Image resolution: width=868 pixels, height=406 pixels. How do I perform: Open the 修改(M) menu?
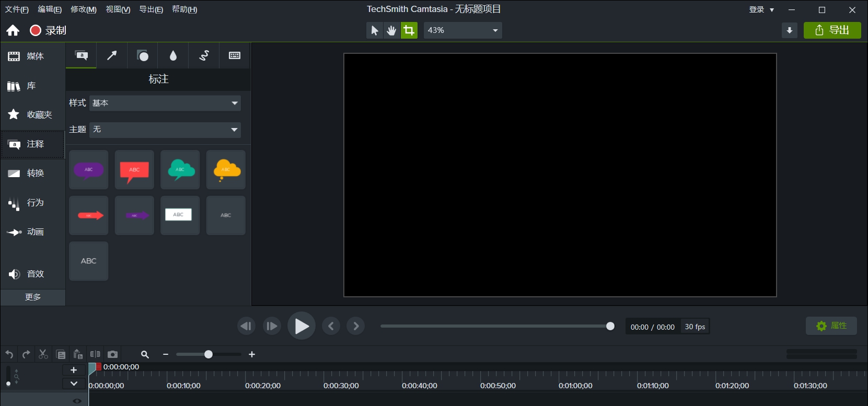click(84, 9)
